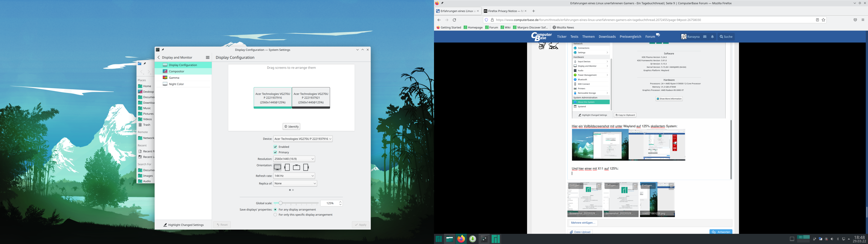This screenshot has width=868, height=244.
Task: Toggle the Primary display checkbox
Action: pos(275,152)
